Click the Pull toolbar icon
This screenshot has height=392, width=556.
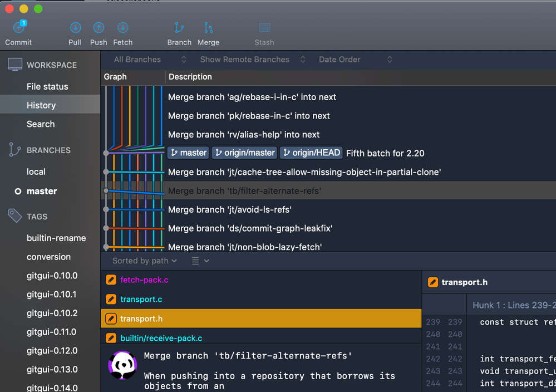click(75, 28)
